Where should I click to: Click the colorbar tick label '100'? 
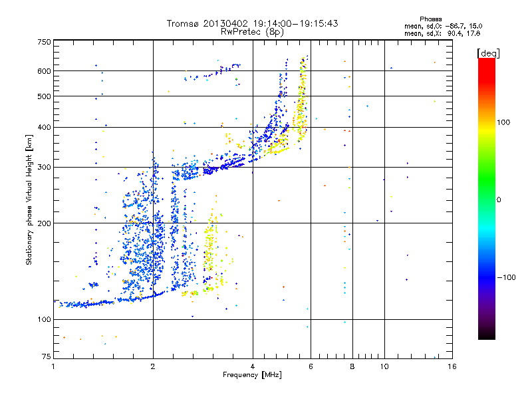tap(503, 122)
